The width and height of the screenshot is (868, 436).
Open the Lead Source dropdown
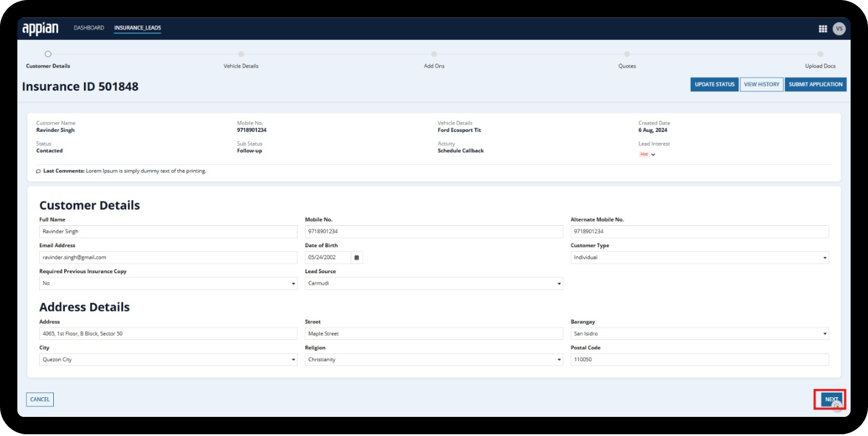(434, 284)
